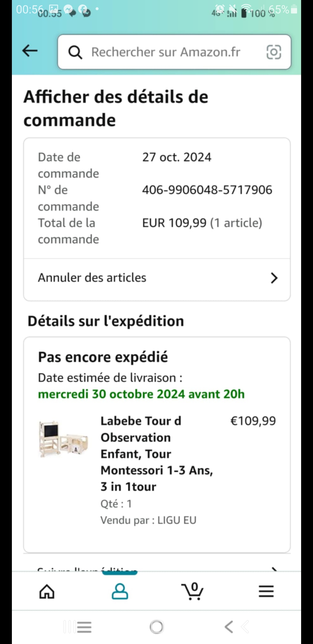This screenshot has width=313, height=644.
Task: Tap the back arrow next to search
Action: point(30,51)
